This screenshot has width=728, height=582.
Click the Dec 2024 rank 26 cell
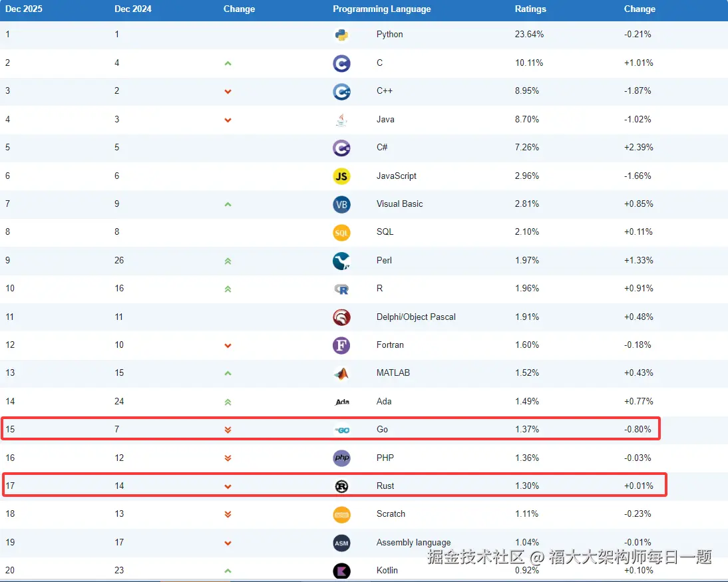119,260
